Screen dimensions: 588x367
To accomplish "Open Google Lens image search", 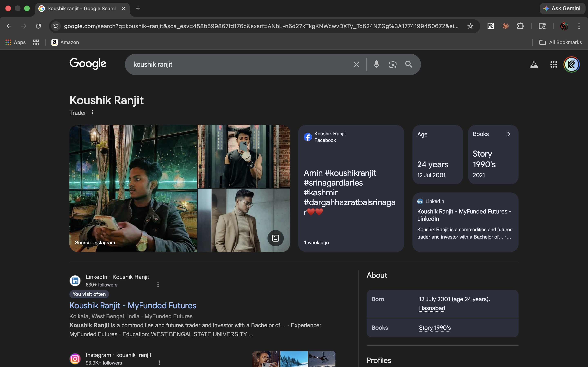I will point(392,64).
